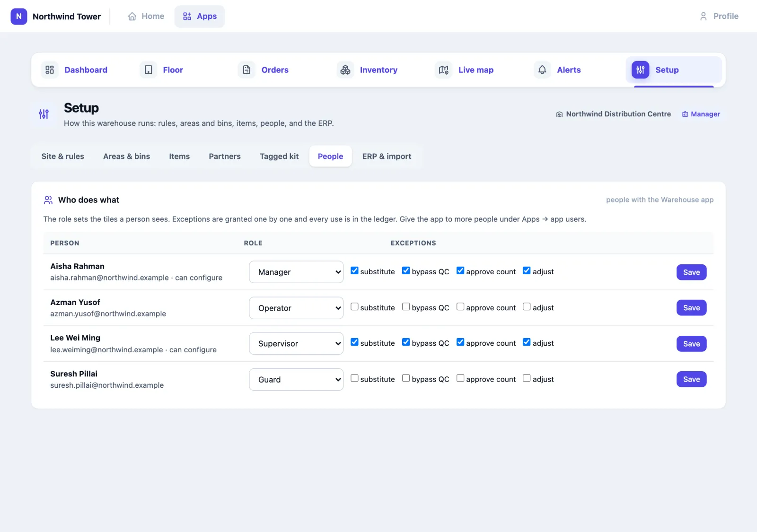Select the People tab

pyautogui.click(x=330, y=156)
